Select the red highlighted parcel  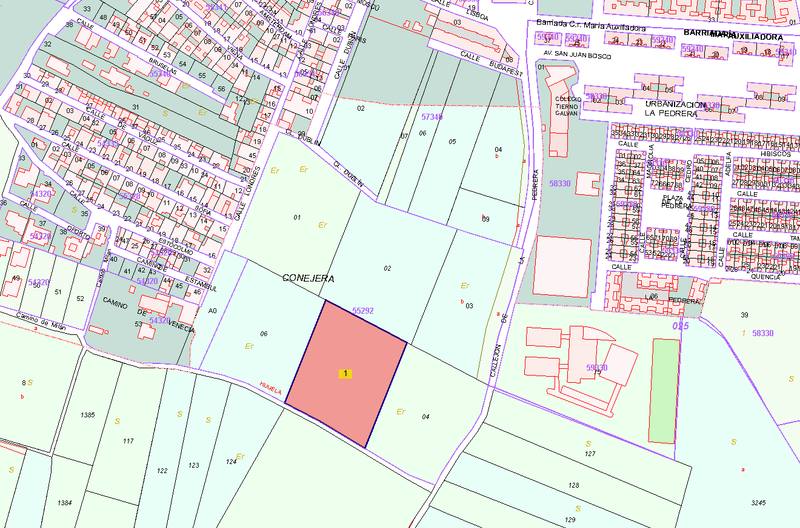coord(345,373)
